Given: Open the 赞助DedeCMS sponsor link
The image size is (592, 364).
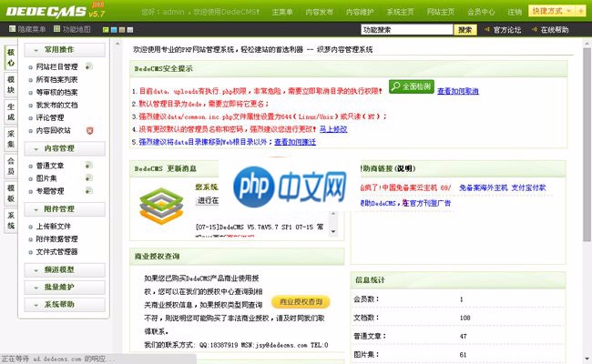Looking at the screenshot, I should (x=406, y=203).
